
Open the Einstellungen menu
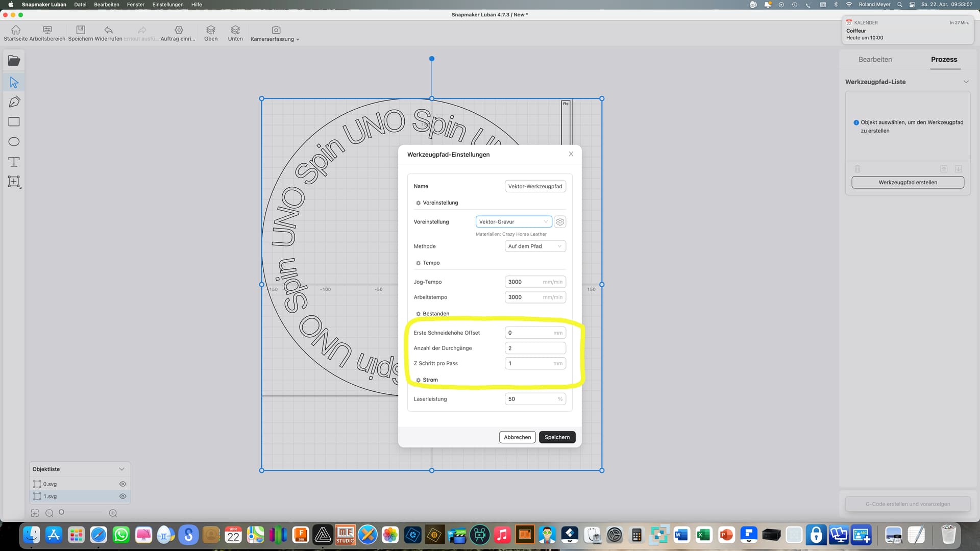[167, 5]
